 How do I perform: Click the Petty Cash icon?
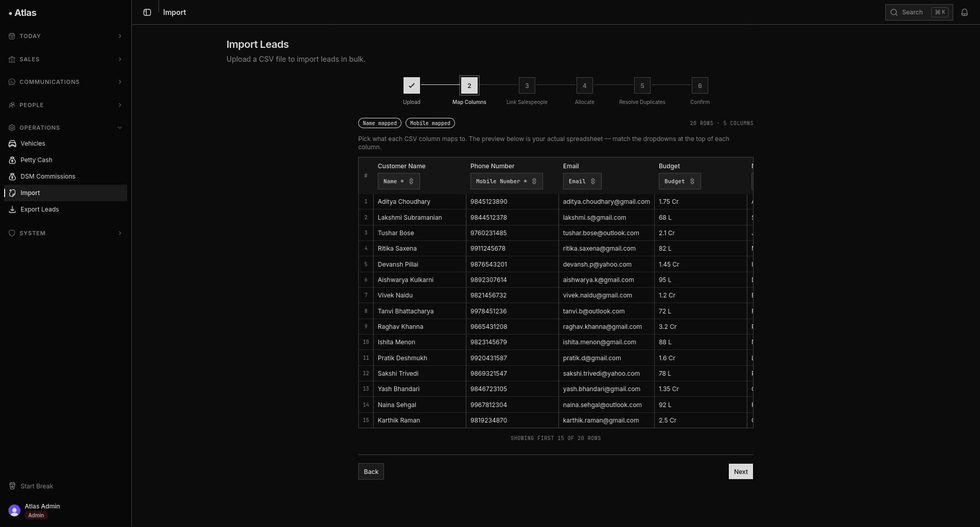pos(12,160)
